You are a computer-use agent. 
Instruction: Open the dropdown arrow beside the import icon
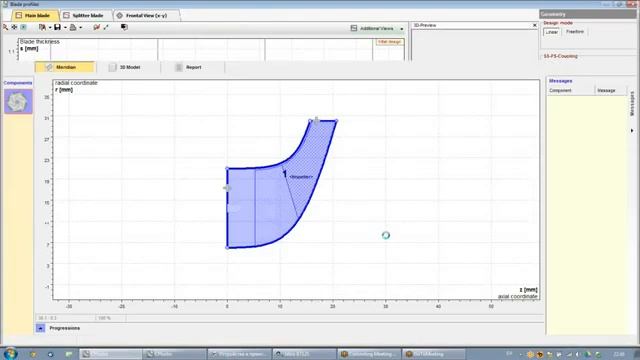[50, 28]
